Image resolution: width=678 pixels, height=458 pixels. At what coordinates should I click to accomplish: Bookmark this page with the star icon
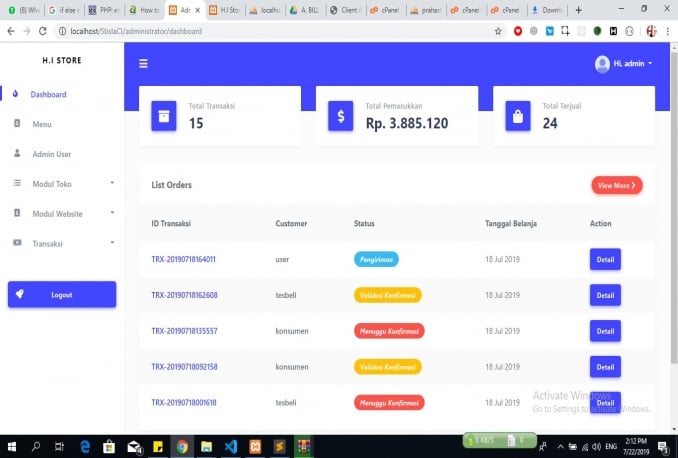click(498, 31)
